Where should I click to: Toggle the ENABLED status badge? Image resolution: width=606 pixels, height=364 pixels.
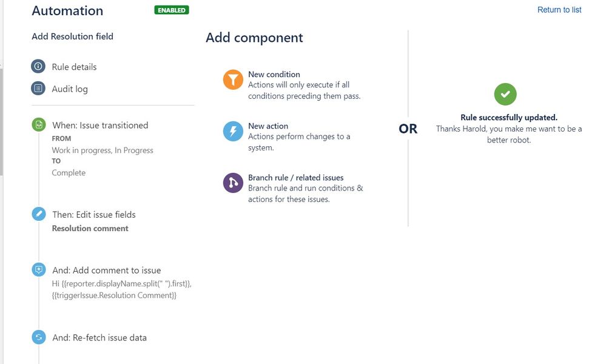pos(171,10)
